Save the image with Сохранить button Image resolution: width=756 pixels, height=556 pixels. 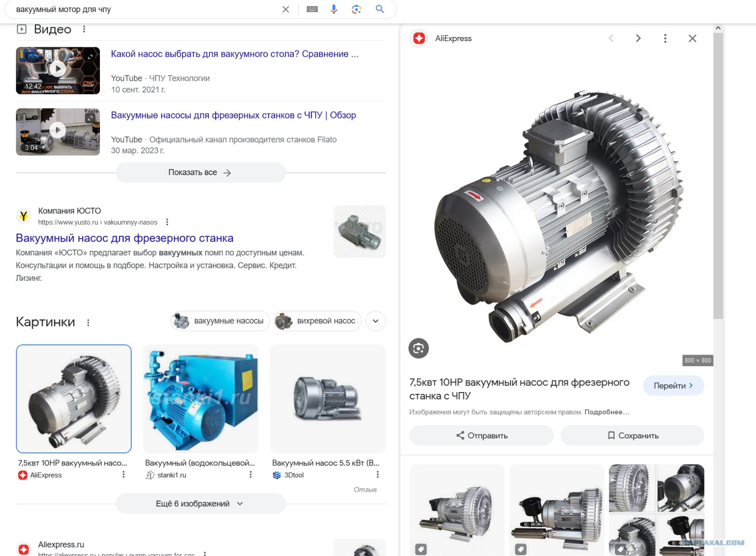632,435
